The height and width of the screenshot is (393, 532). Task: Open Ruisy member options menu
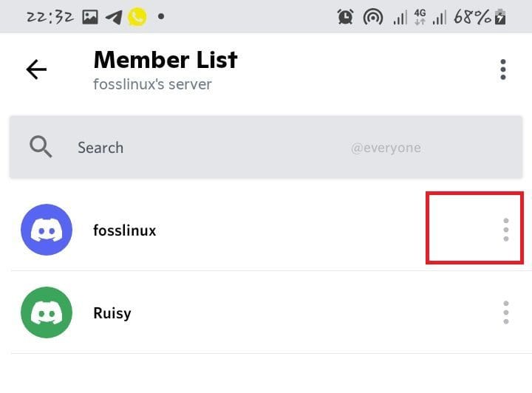tap(506, 312)
